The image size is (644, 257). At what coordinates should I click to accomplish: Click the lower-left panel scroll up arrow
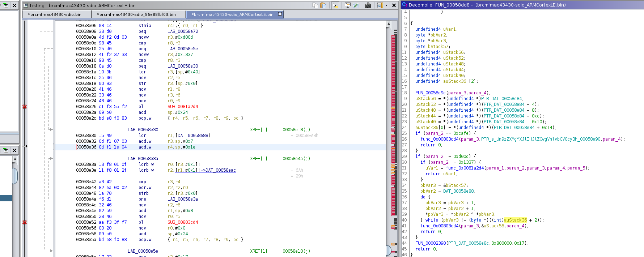pos(15,159)
